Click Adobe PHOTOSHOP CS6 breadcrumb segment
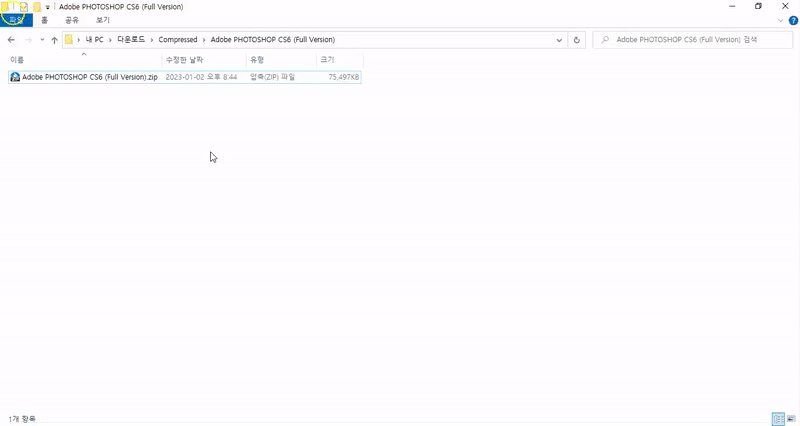800x426 pixels. pos(272,39)
